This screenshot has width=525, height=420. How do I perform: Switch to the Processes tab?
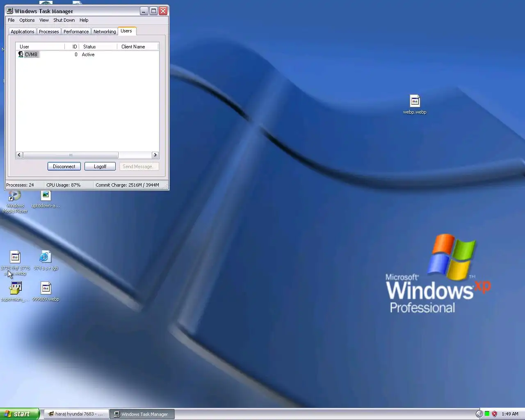pyautogui.click(x=49, y=32)
